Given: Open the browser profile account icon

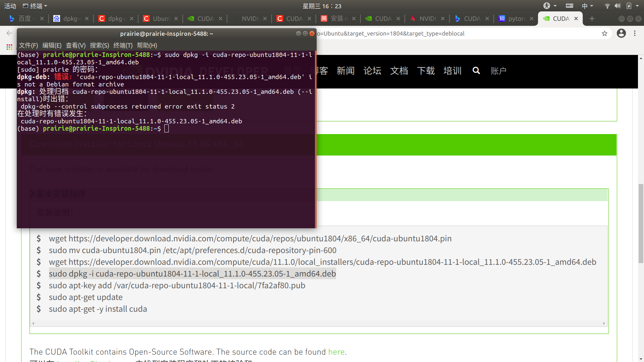Looking at the screenshot, I should tap(621, 34).
